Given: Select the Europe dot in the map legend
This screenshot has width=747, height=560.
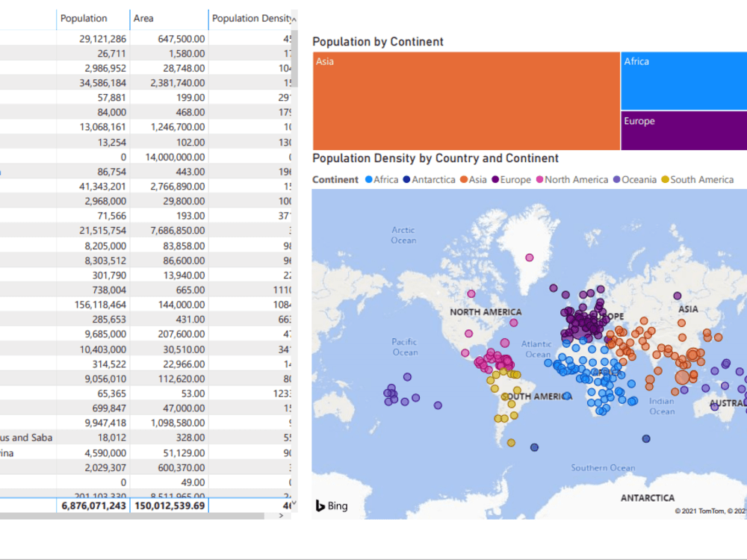Looking at the screenshot, I should tap(495, 179).
